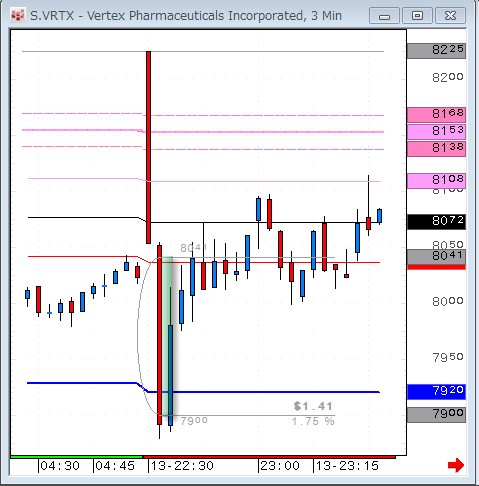Select the black 8072 current price label

pos(436,221)
